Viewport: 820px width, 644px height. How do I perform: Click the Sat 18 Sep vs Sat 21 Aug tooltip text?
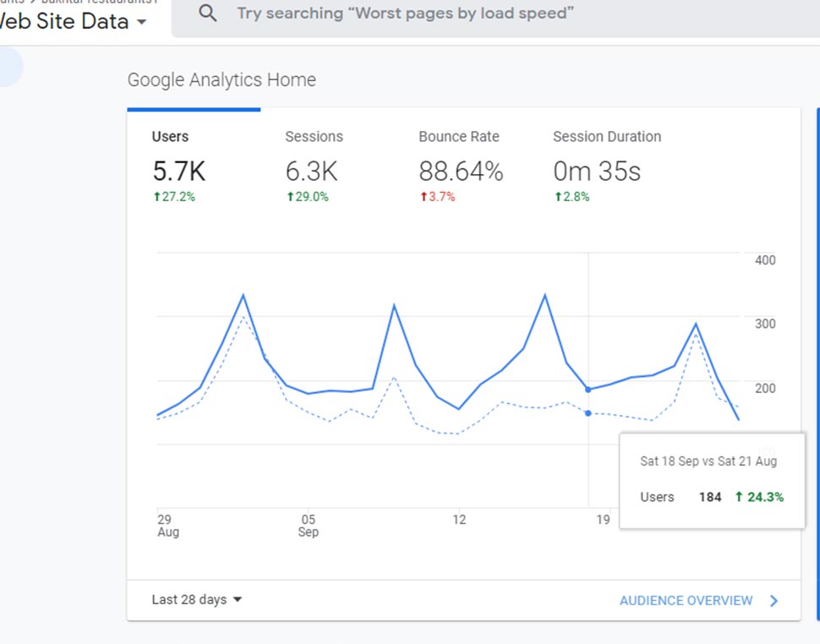coord(708,461)
